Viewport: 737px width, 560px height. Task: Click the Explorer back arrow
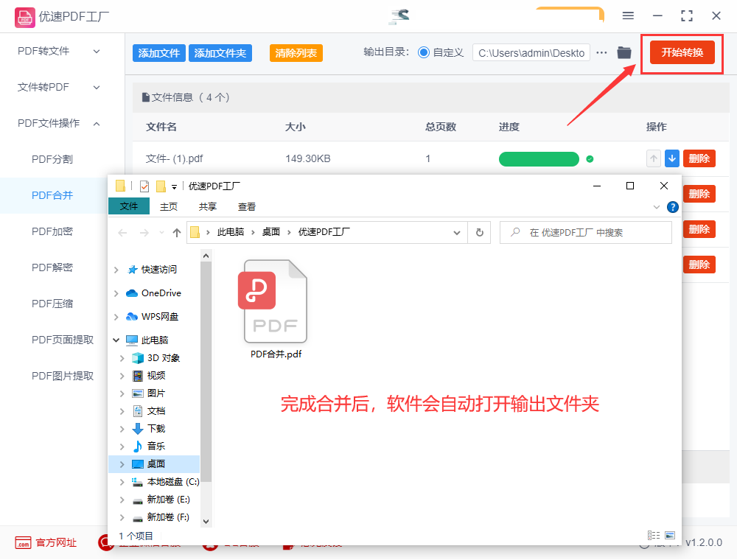click(x=122, y=233)
